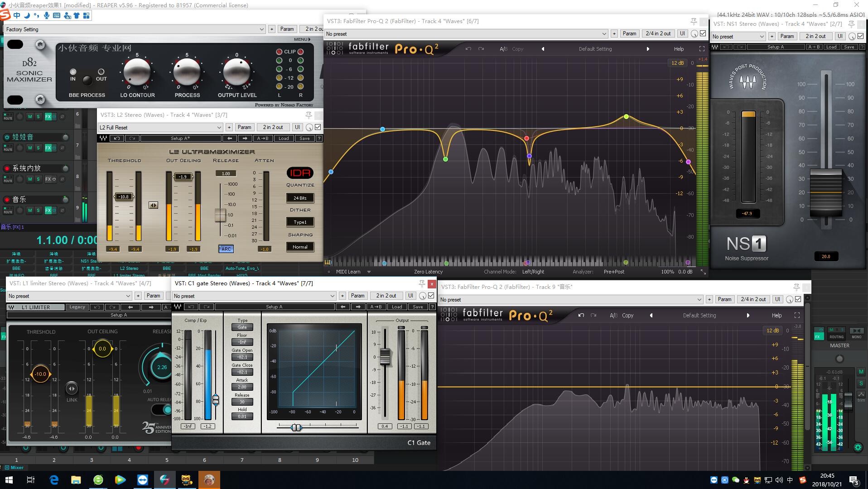Click the volume icon in system tray
Image resolution: width=868 pixels, height=489 pixels.
pyautogui.click(x=779, y=480)
